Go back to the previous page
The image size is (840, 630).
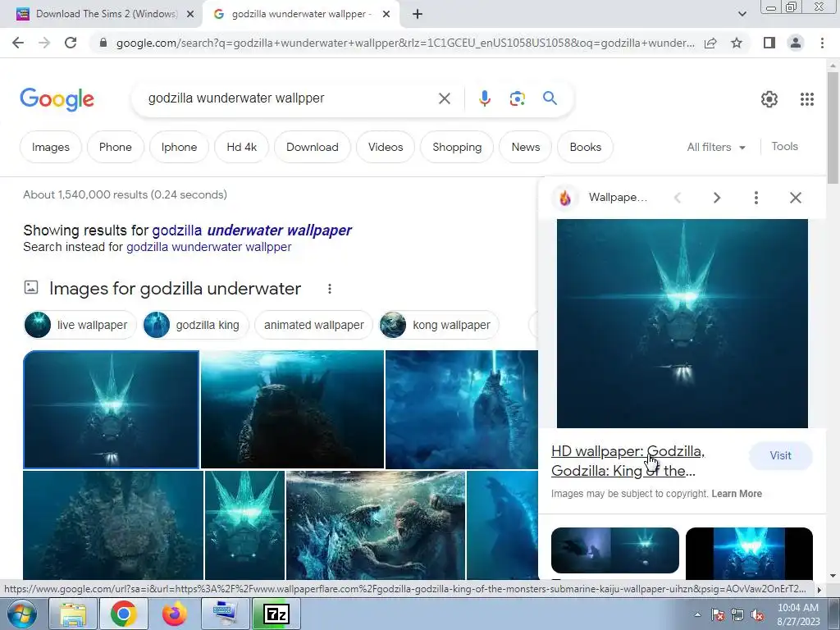tap(18, 43)
